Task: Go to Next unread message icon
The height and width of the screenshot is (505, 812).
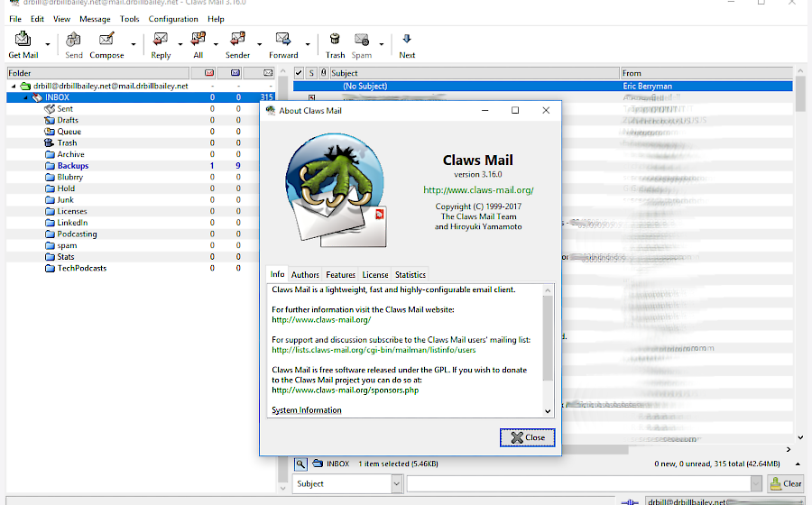Action: pyautogui.click(x=407, y=45)
